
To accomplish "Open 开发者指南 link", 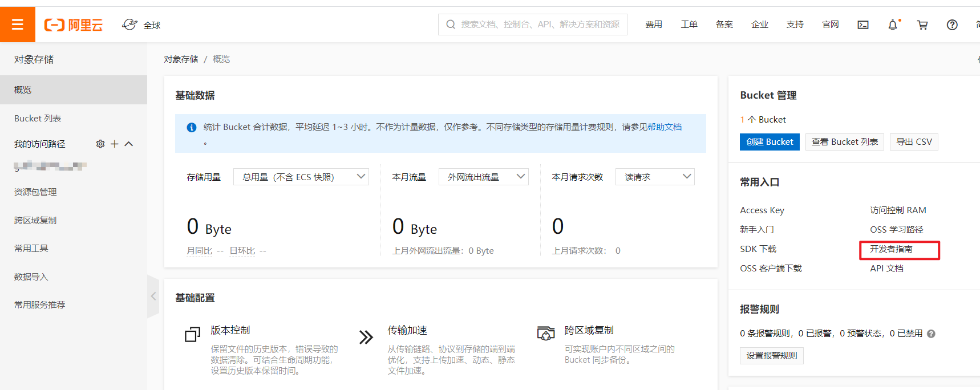I will [891, 249].
